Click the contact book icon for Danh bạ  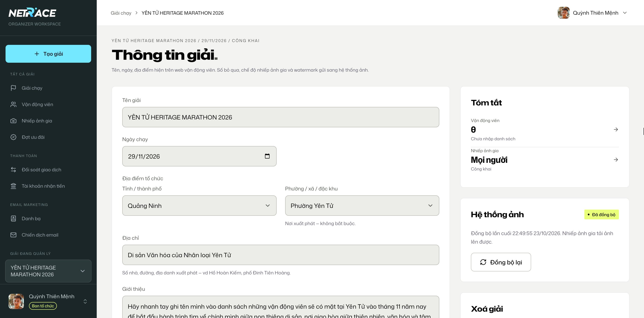(13, 218)
